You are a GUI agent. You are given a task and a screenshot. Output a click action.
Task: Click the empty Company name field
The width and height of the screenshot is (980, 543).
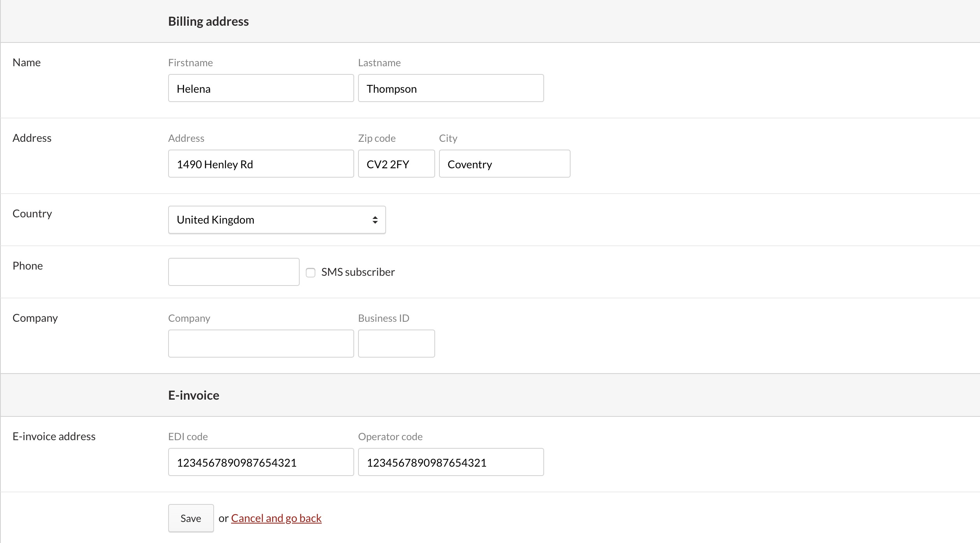(261, 344)
